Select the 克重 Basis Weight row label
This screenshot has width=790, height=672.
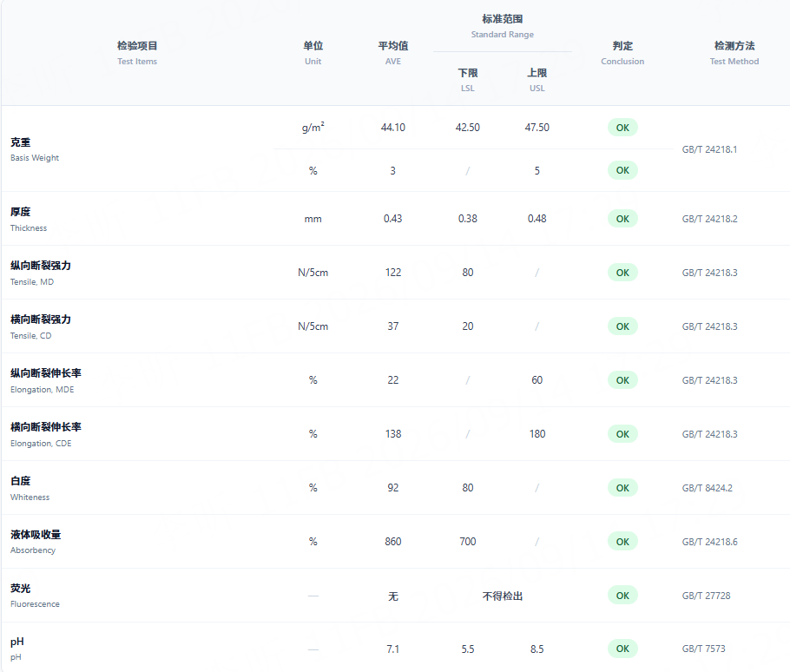(x=35, y=149)
